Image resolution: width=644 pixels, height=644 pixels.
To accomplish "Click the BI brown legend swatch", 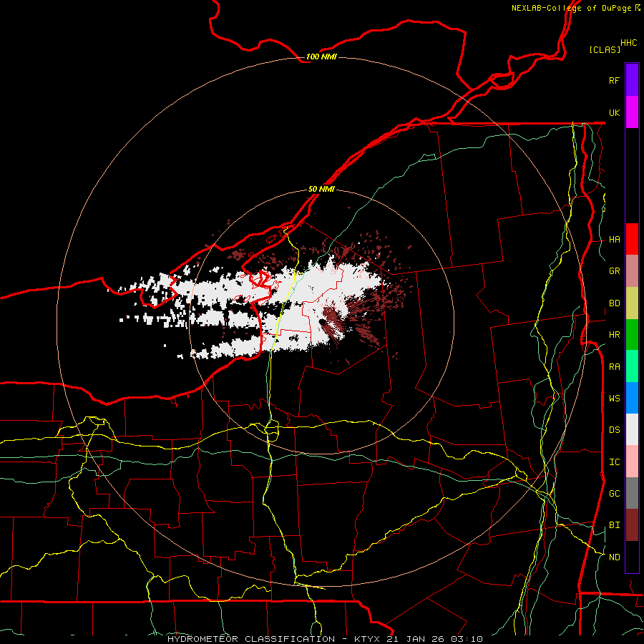I will coord(632,525).
